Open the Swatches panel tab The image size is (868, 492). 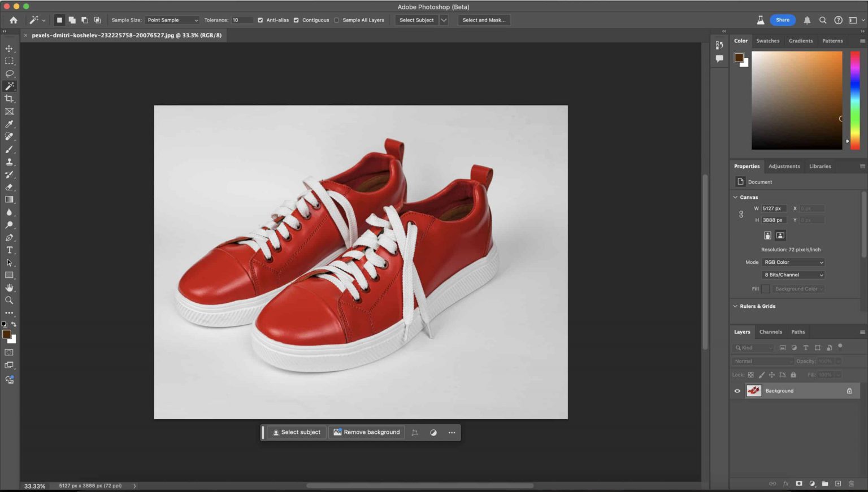coord(767,41)
